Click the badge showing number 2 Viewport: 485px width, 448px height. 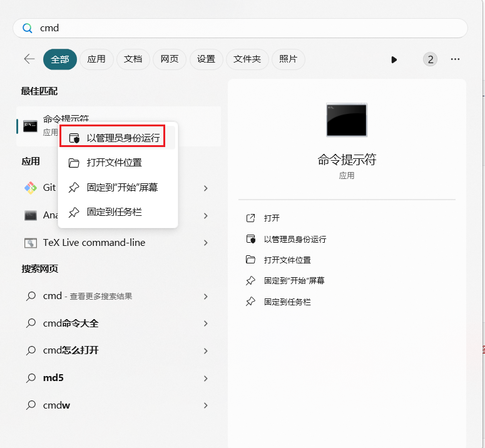[x=430, y=59]
